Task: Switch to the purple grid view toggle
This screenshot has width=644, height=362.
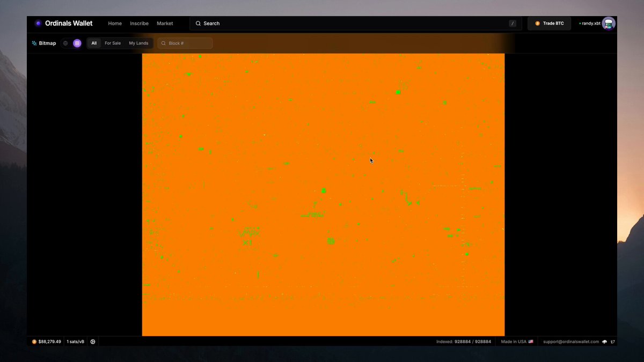Action: click(x=77, y=43)
